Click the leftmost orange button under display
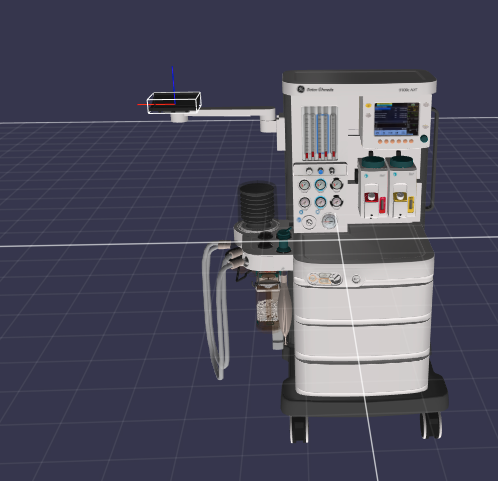This screenshot has width=498, height=481. coord(380,142)
